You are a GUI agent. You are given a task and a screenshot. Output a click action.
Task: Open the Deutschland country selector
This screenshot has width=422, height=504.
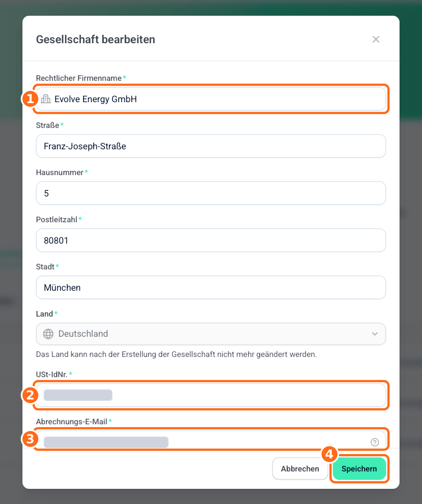tap(211, 334)
